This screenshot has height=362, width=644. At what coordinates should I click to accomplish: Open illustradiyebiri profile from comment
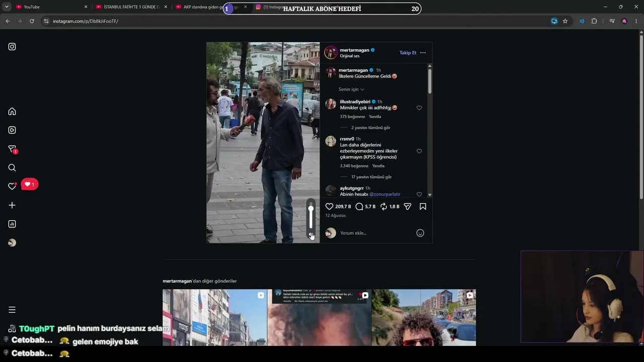click(355, 102)
